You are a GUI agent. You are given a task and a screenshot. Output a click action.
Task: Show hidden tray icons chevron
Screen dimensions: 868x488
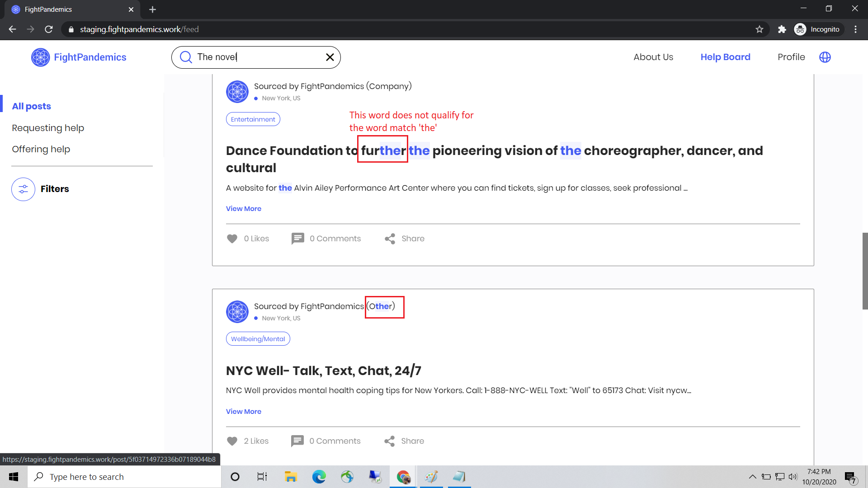(752, 477)
